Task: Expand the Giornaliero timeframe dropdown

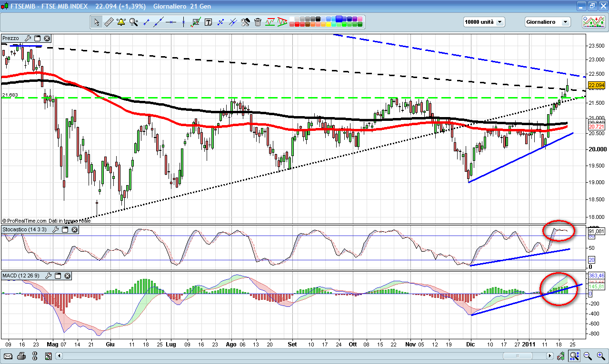Action: pyautogui.click(x=547, y=22)
